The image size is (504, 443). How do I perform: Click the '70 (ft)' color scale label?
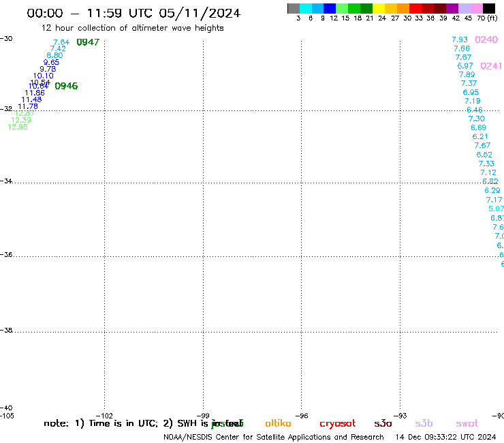487,18
